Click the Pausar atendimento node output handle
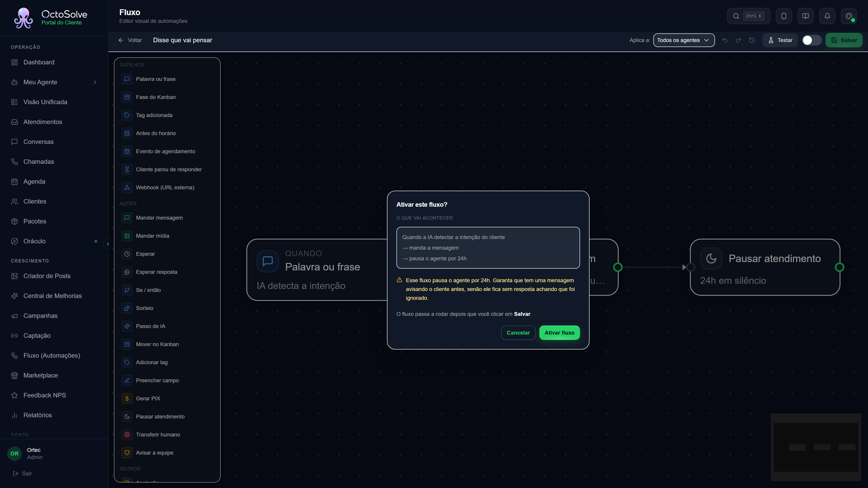The height and width of the screenshot is (488, 868). 839,267
